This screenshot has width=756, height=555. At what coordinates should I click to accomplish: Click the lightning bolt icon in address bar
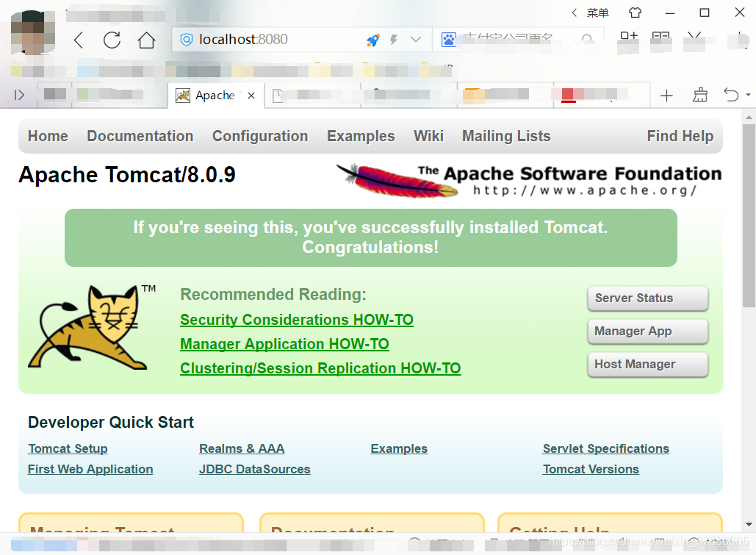[x=394, y=40]
